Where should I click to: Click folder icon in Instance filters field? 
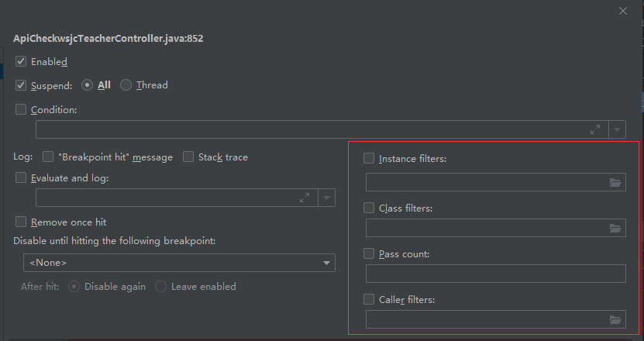tap(615, 183)
